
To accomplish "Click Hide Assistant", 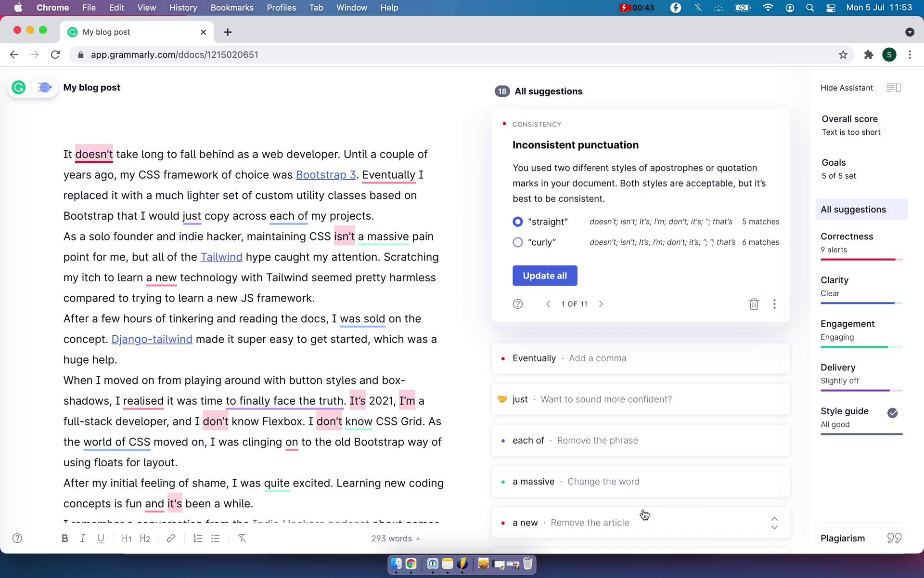I will pos(847,88).
